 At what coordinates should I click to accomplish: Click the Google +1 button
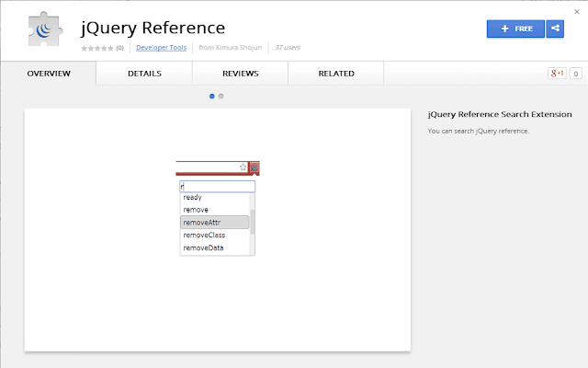557,74
